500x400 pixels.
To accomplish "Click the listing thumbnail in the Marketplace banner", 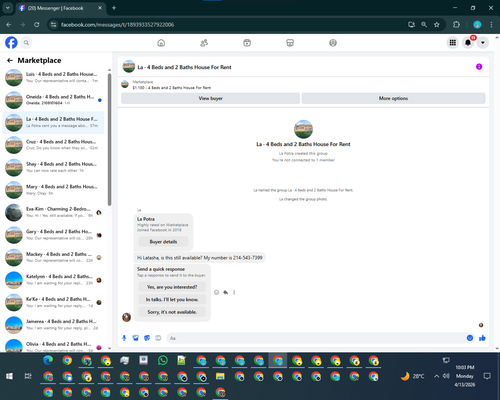I will (125, 84).
